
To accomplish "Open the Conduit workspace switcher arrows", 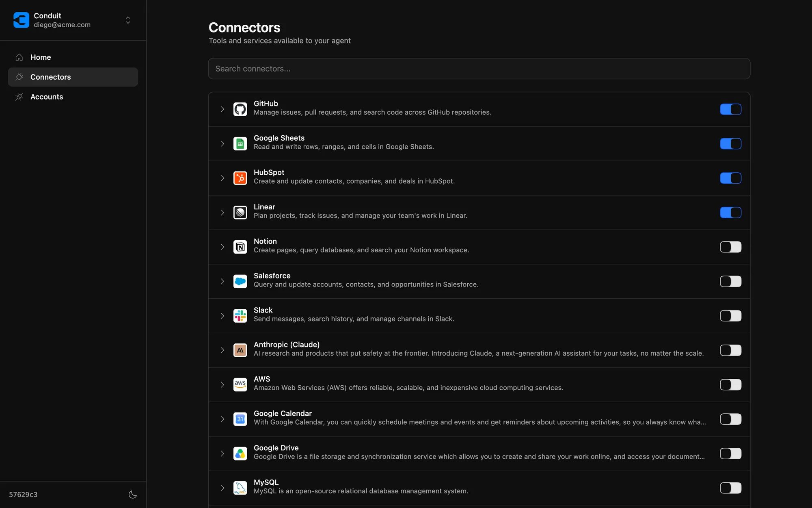I will [128, 20].
